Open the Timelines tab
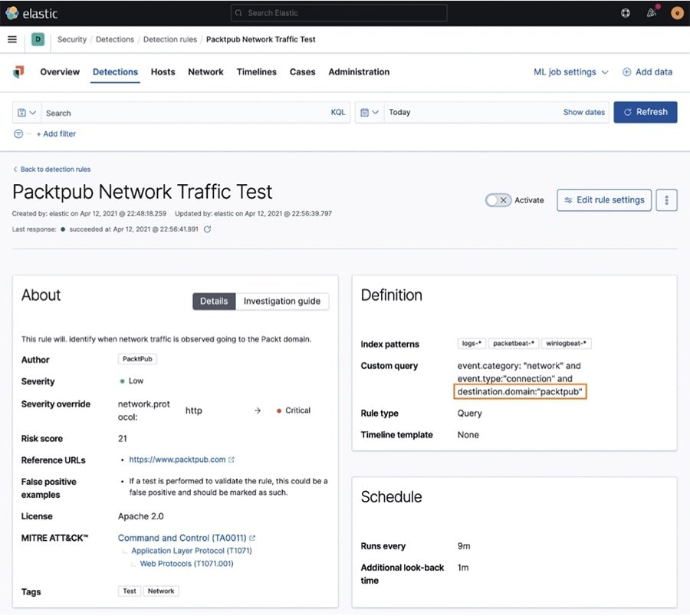The height and width of the screenshot is (616, 690). tap(256, 72)
